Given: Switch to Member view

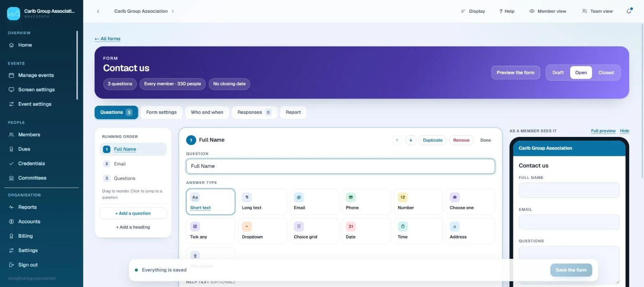Looking at the screenshot, I should (x=547, y=11).
